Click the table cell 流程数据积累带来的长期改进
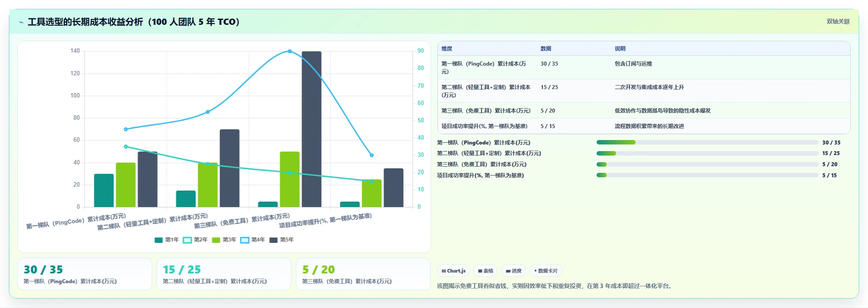Viewport: 868px width, 308px height. (x=649, y=126)
